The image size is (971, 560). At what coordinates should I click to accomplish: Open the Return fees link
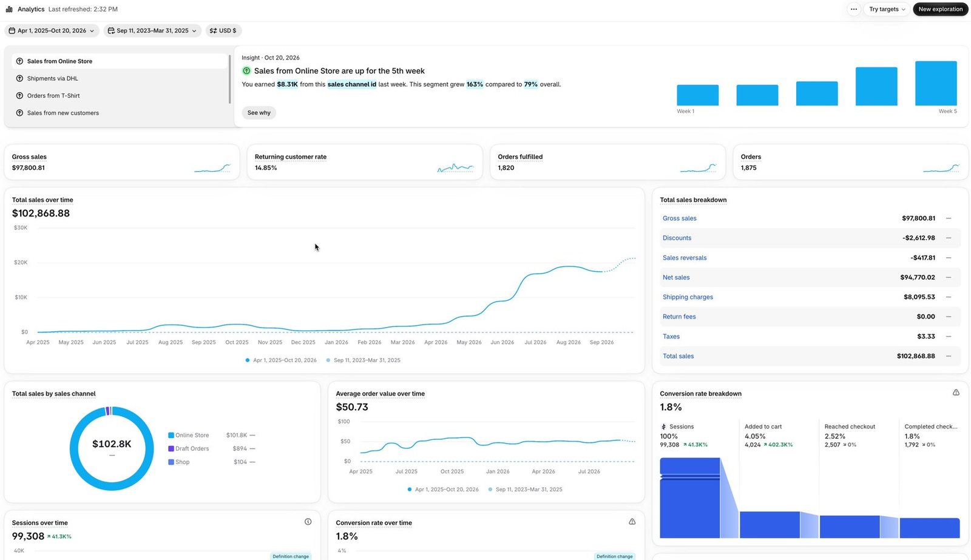pos(679,317)
